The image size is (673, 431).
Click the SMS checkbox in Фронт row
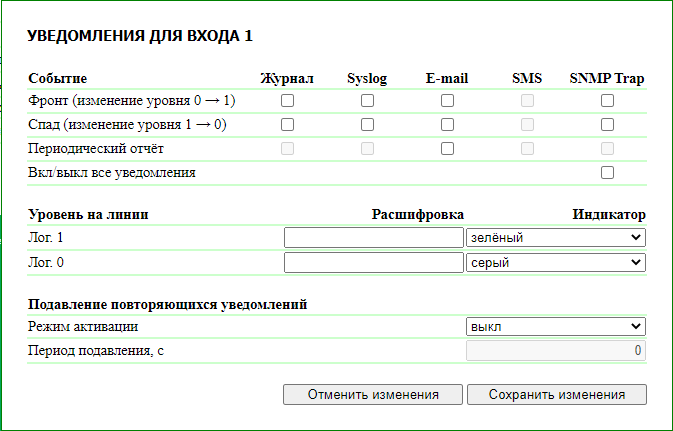click(x=527, y=101)
